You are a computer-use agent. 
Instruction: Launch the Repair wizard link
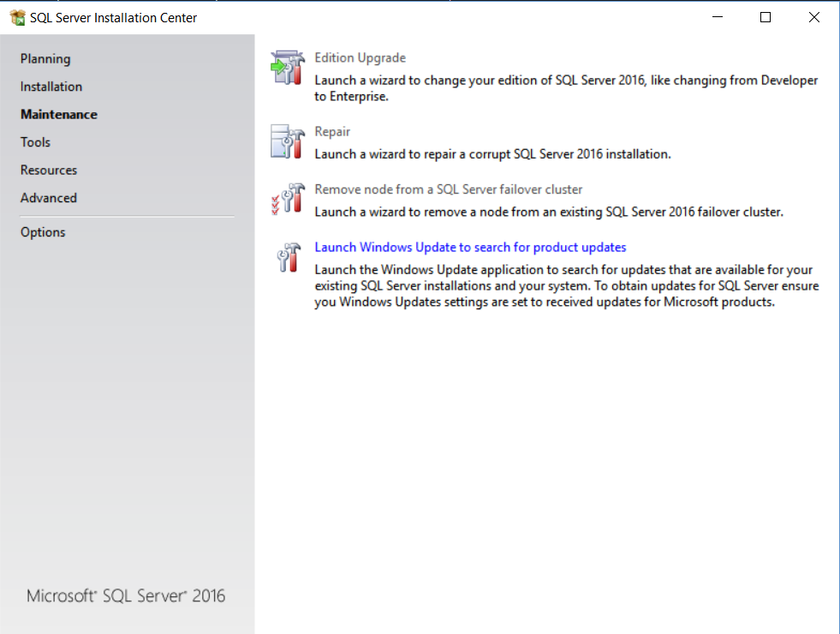pyautogui.click(x=332, y=132)
